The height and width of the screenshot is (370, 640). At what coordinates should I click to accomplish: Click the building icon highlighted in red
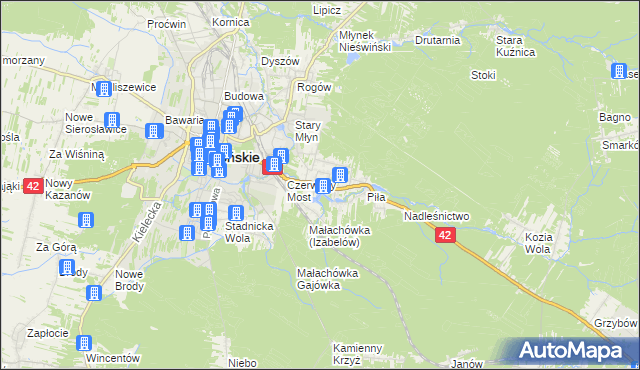tap(273, 165)
